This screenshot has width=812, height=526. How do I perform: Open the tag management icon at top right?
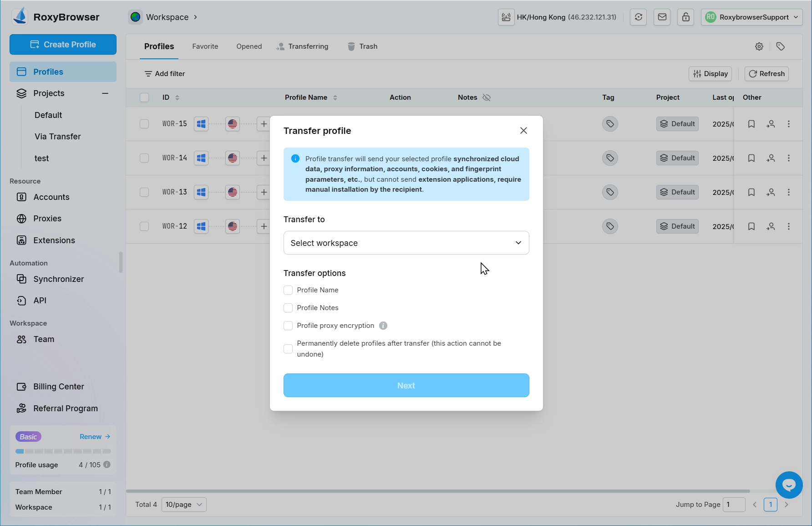pyautogui.click(x=781, y=46)
